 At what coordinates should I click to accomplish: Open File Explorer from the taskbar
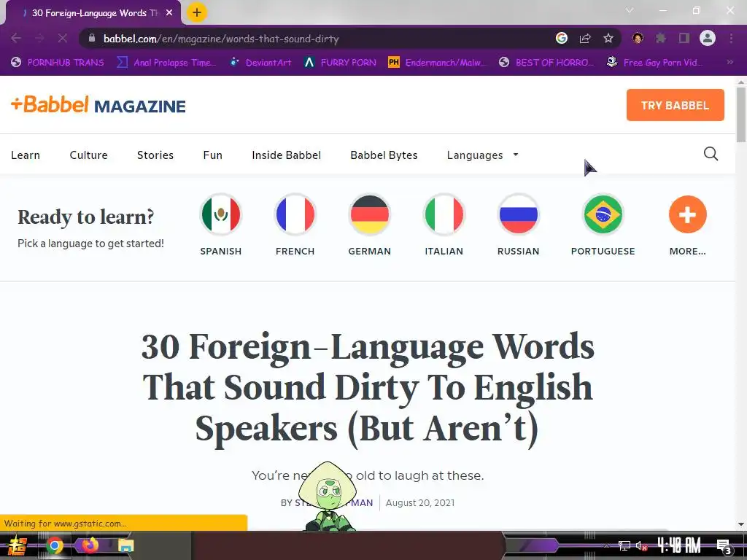(x=125, y=545)
